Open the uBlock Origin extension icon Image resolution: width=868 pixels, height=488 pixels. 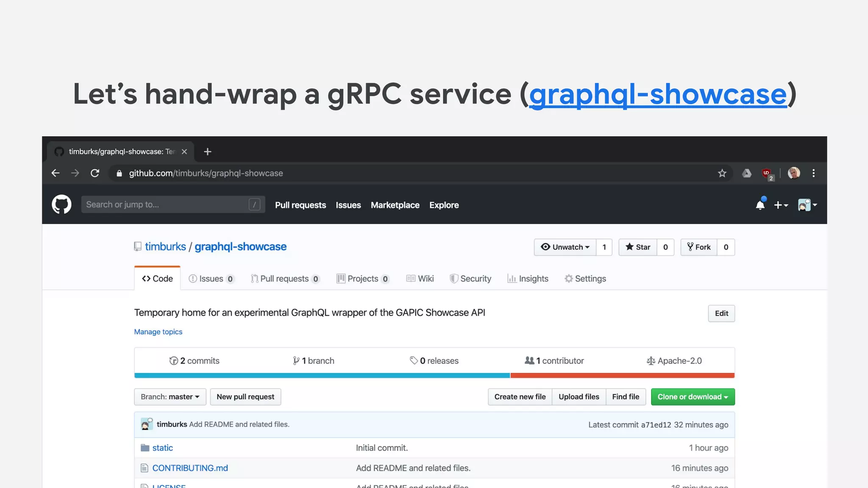click(x=767, y=173)
